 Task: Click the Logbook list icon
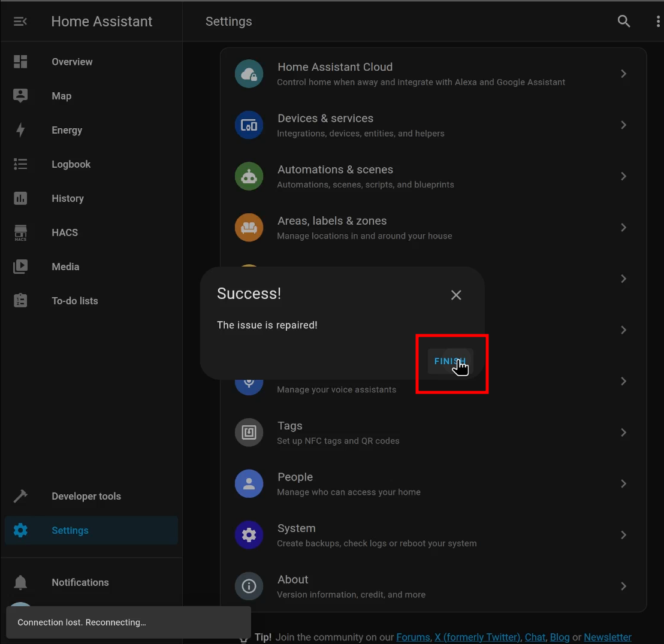(x=20, y=164)
